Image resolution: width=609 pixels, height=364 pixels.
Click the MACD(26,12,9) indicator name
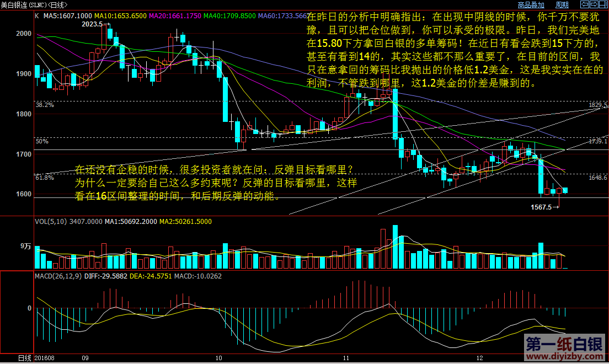58,276
